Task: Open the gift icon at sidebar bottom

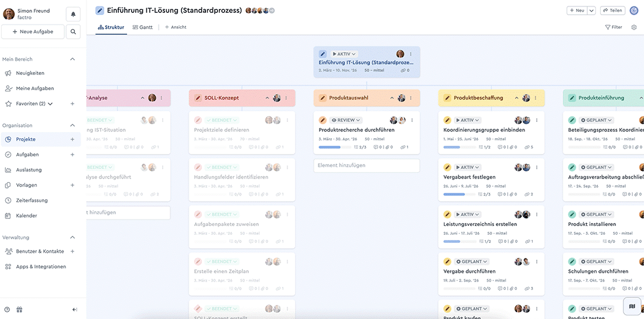Action: click(x=19, y=310)
